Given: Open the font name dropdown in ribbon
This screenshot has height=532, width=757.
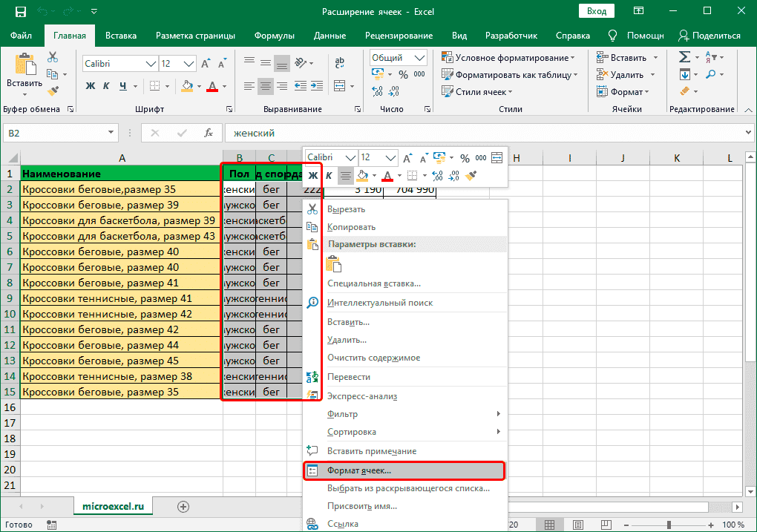Looking at the screenshot, I should [150, 64].
